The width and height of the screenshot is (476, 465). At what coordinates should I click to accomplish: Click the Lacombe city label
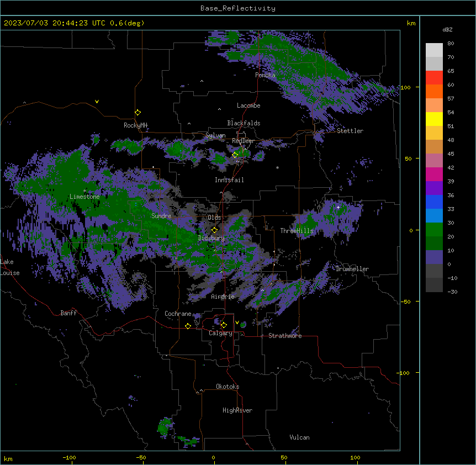click(248, 105)
